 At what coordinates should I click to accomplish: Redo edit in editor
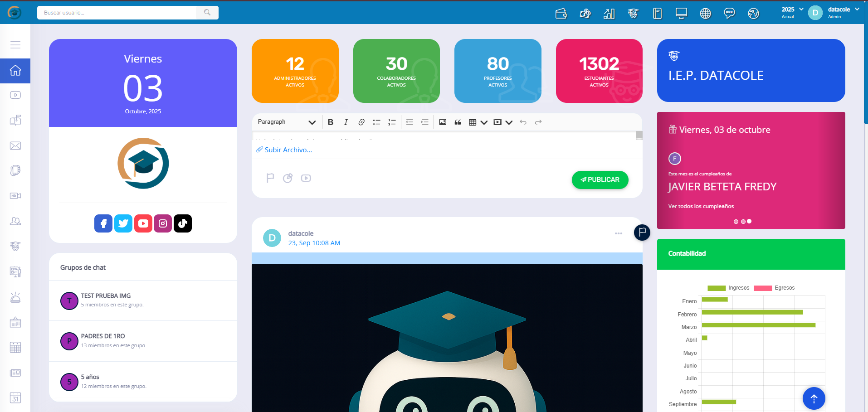coord(538,122)
